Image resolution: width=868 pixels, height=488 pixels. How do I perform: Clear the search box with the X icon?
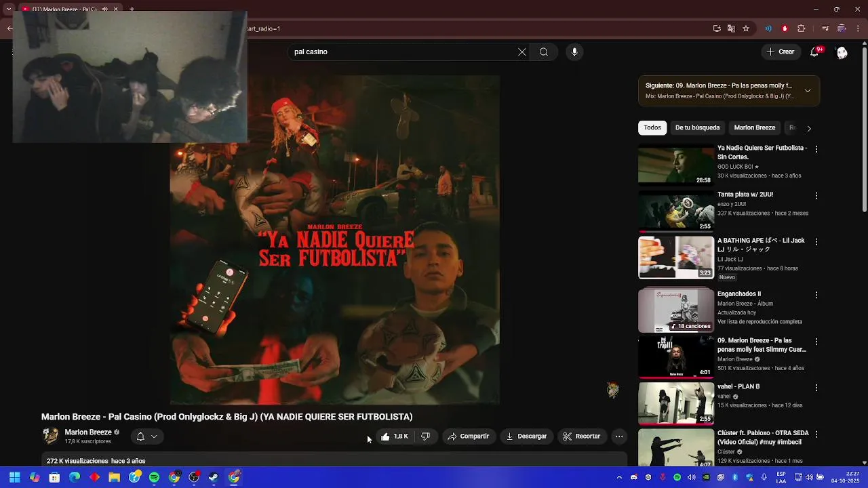coord(522,52)
